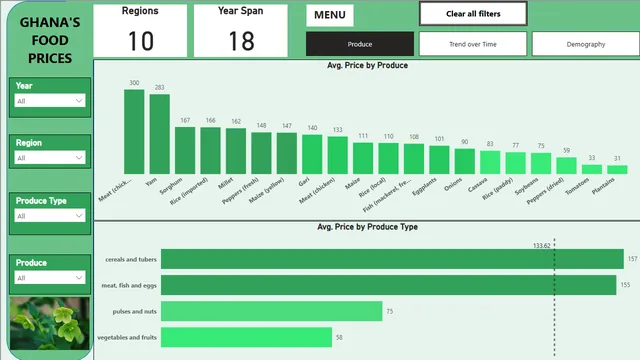Click the Clear all filters button

tap(473, 13)
